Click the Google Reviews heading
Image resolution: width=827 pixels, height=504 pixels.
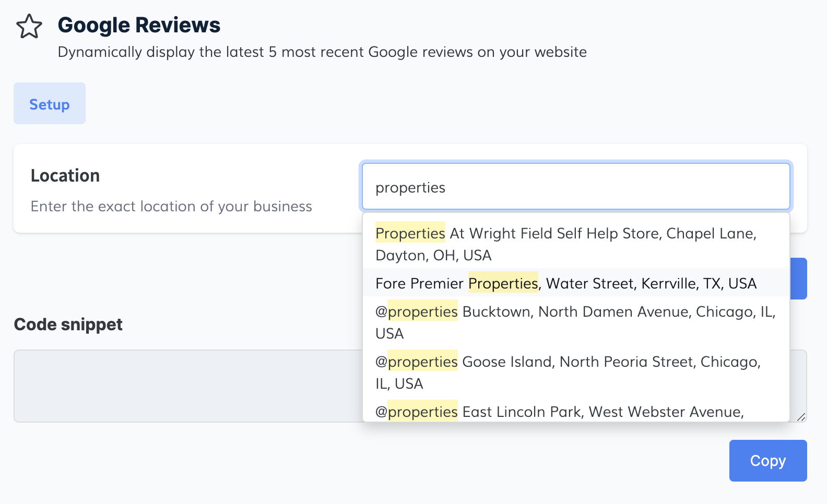tap(139, 25)
